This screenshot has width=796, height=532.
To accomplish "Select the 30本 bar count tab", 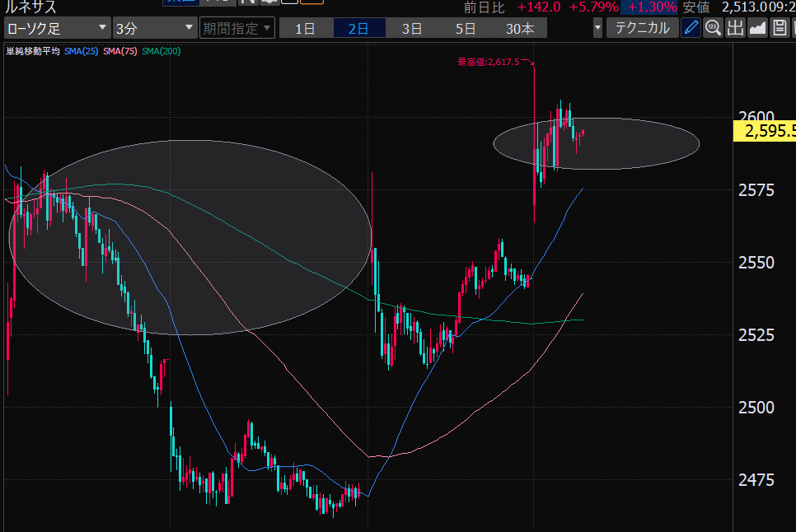I will point(520,28).
